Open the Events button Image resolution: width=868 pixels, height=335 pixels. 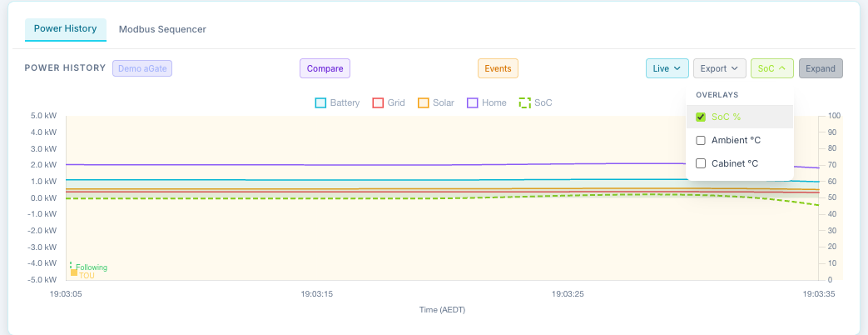(498, 68)
